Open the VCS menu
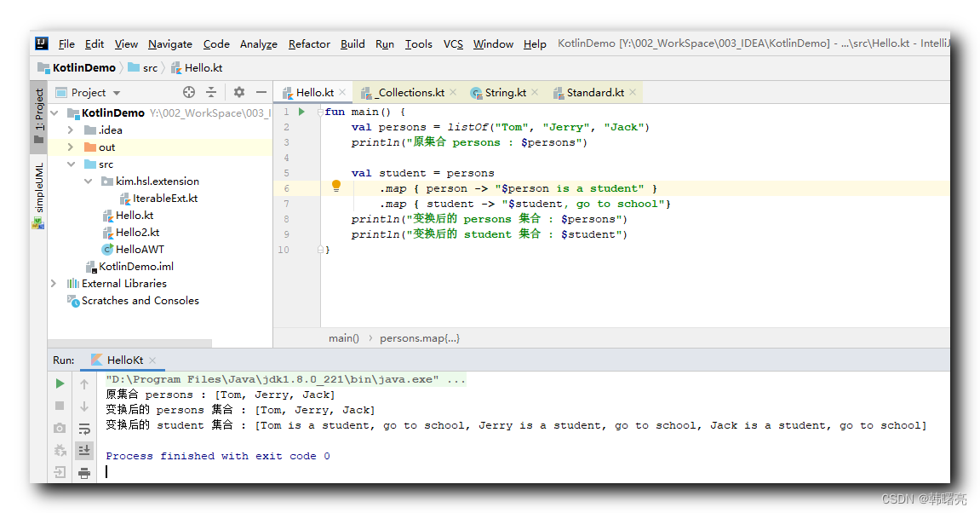 pos(453,43)
